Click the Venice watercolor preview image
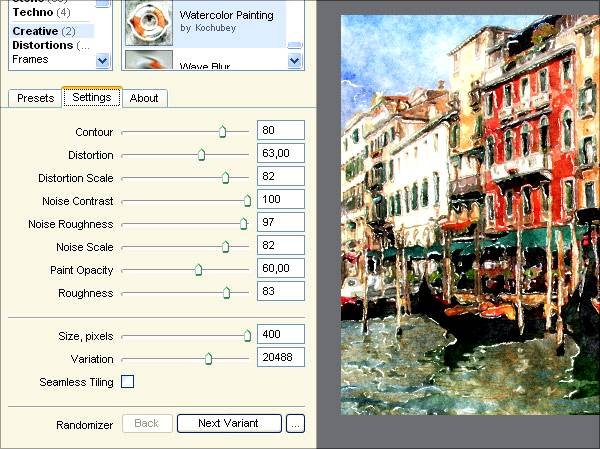The width and height of the screenshot is (600, 449). (468, 214)
